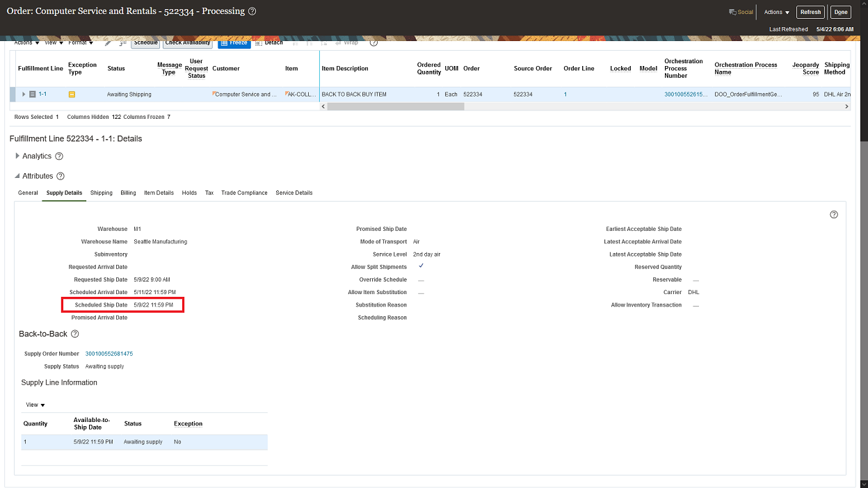Click the 'AK-COLL...' item cell

point(301,94)
